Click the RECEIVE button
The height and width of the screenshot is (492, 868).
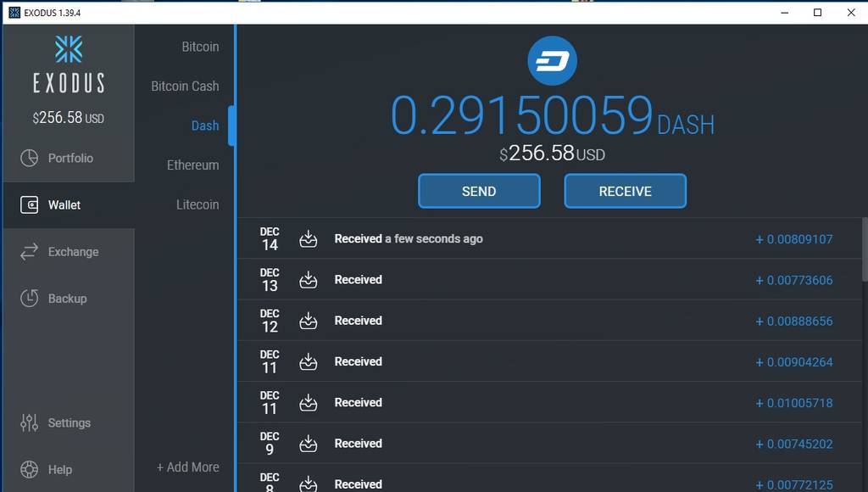pyautogui.click(x=625, y=191)
